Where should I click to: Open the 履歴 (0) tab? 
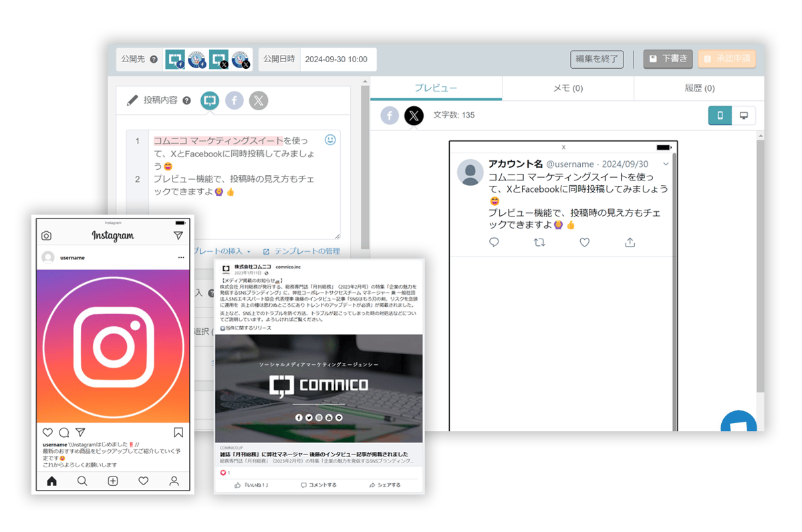point(699,88)
